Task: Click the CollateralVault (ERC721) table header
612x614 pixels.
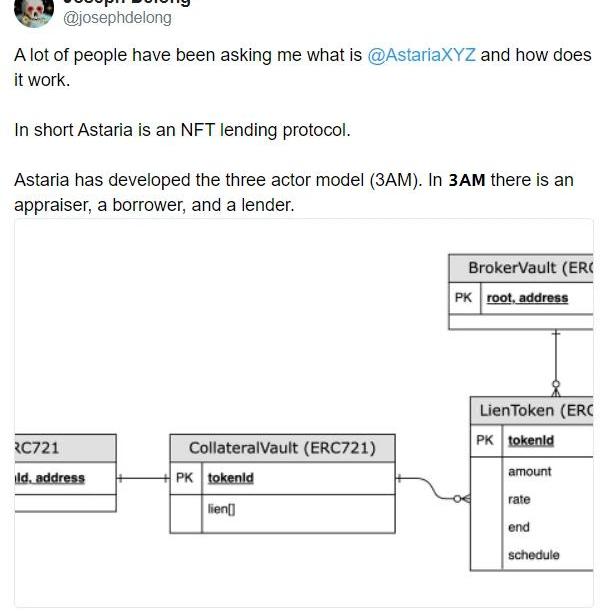Action: pyautogui.click(x=282, y=448)
